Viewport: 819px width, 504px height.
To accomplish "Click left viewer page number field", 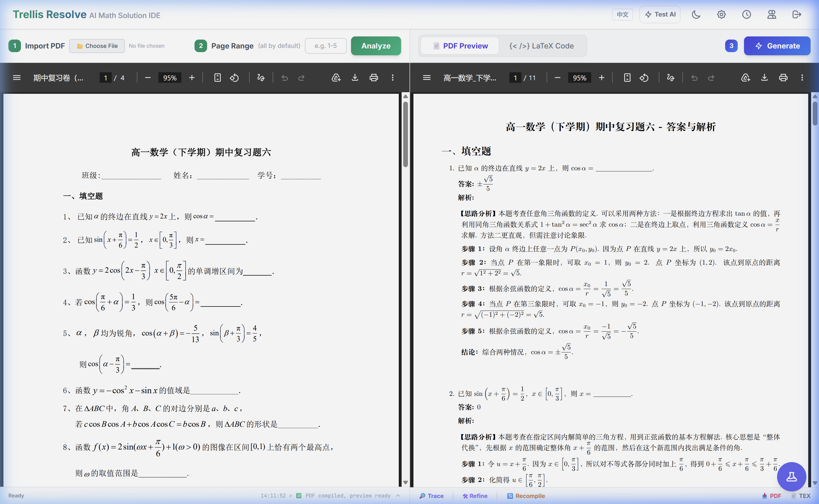I will point(105,78).
